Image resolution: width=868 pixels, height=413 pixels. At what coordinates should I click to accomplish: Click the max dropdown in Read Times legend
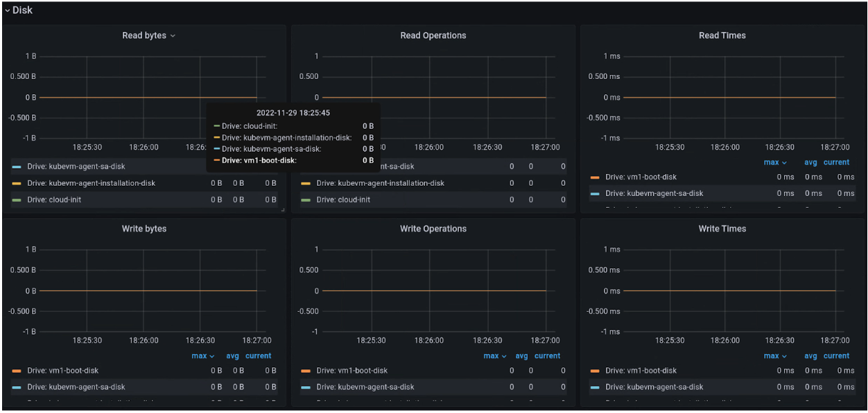click(x=775, y=162)
